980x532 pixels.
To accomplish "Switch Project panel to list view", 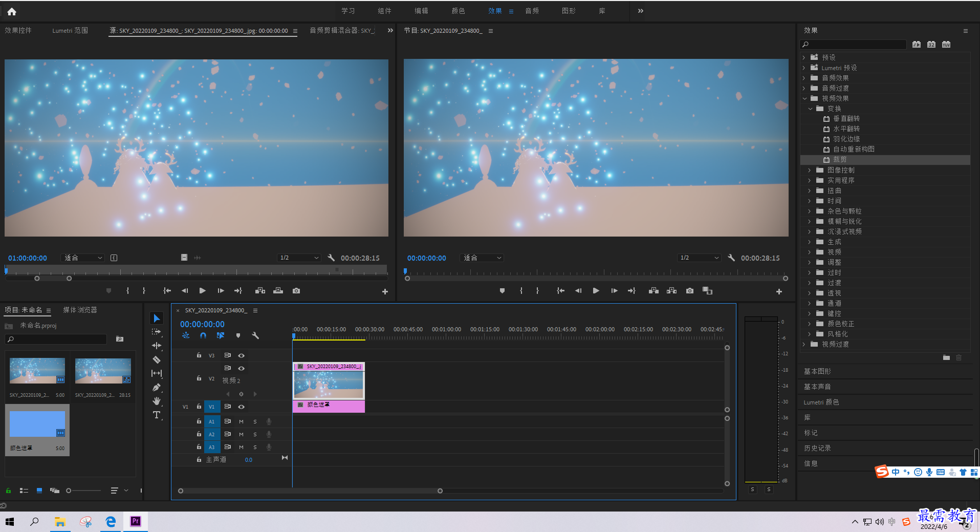I will [x=24, y=491].
